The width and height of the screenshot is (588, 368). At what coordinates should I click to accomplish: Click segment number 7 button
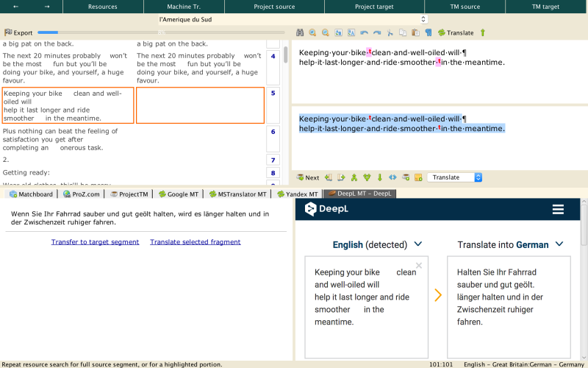tap(273, 160)
